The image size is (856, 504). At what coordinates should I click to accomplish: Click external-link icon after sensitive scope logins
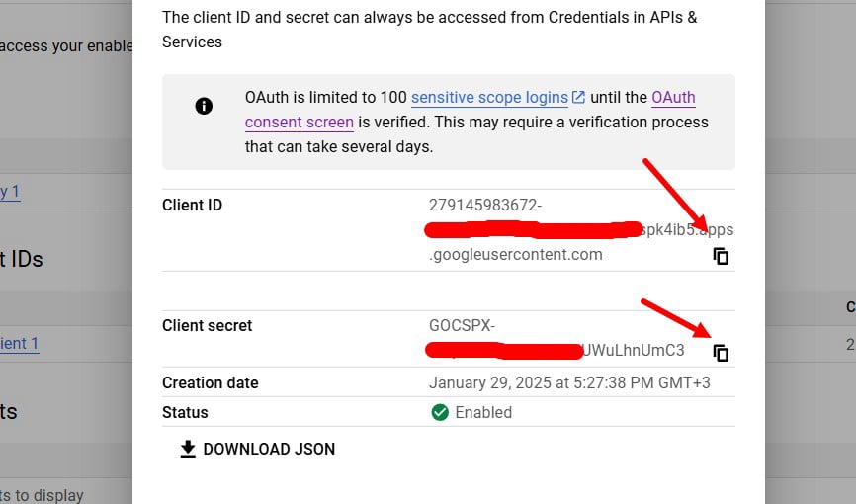coord(578,97)
